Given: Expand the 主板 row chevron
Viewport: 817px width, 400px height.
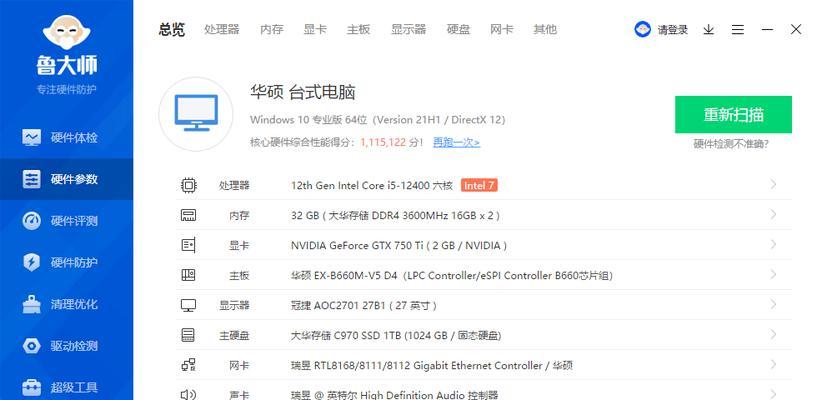Looking at the screenshot, I should click(773, 274).
